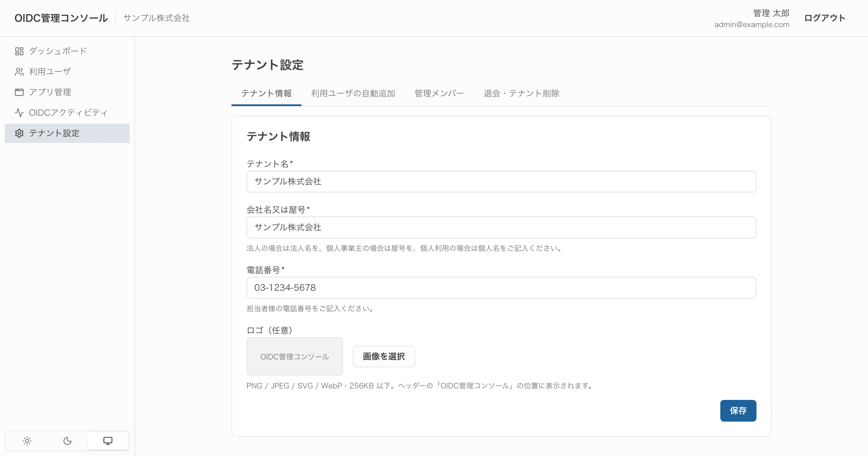
Task: Switch to 管理メンバー tab
Action: click(x=439, y=93)
